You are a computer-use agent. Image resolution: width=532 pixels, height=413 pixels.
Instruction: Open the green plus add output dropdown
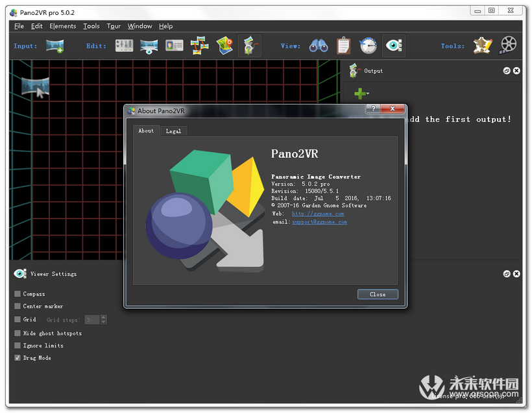[x=361, y=94]
